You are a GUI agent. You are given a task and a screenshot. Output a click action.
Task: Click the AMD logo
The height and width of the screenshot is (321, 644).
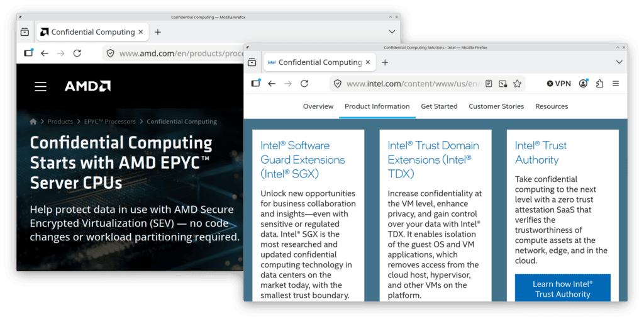coord(87,86)
